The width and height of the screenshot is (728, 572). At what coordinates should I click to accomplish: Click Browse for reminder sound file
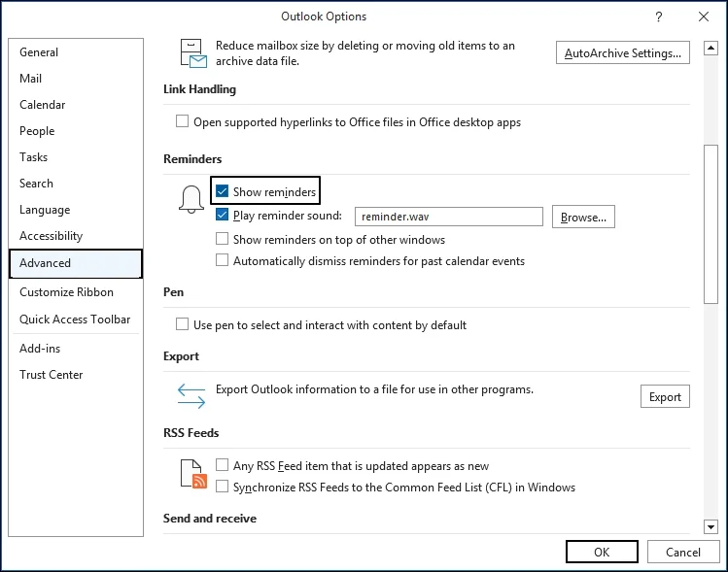(583, 218)
